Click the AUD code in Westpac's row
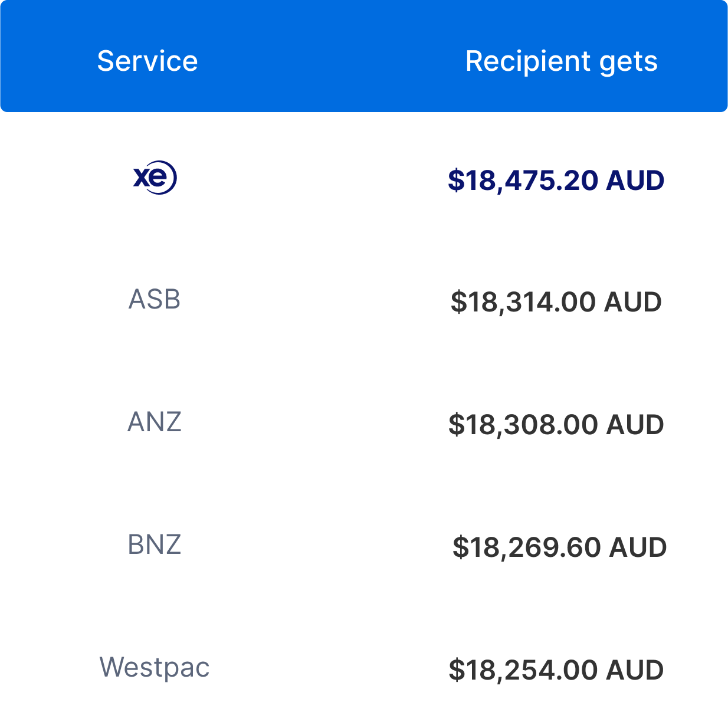The height and width of the screenshot is (725, 728). 635,670
